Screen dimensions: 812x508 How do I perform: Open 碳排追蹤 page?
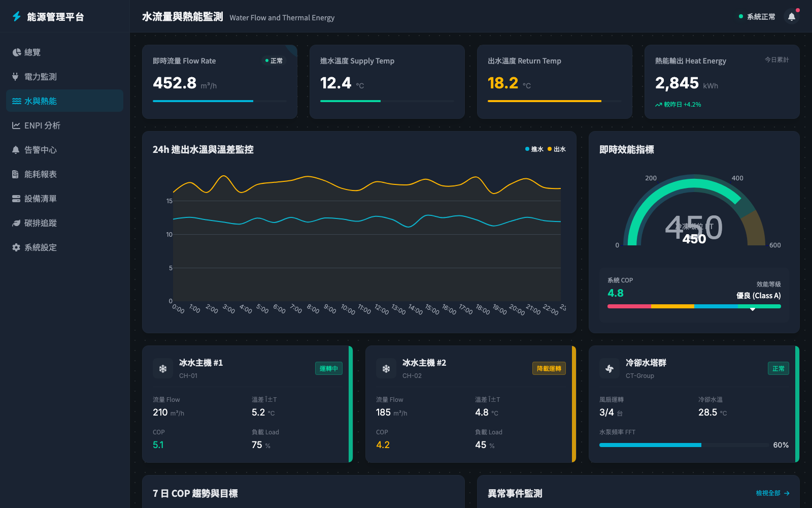point(65,223)
